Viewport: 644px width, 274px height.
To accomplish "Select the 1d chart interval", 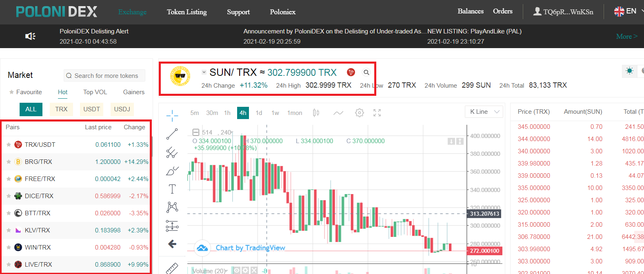I will 259,113.
